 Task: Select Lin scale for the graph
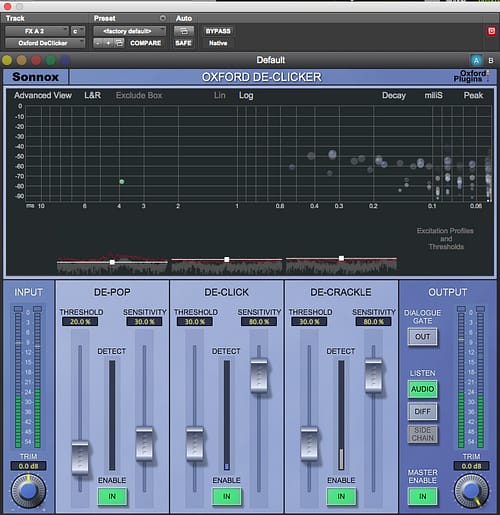coord(219,95)
